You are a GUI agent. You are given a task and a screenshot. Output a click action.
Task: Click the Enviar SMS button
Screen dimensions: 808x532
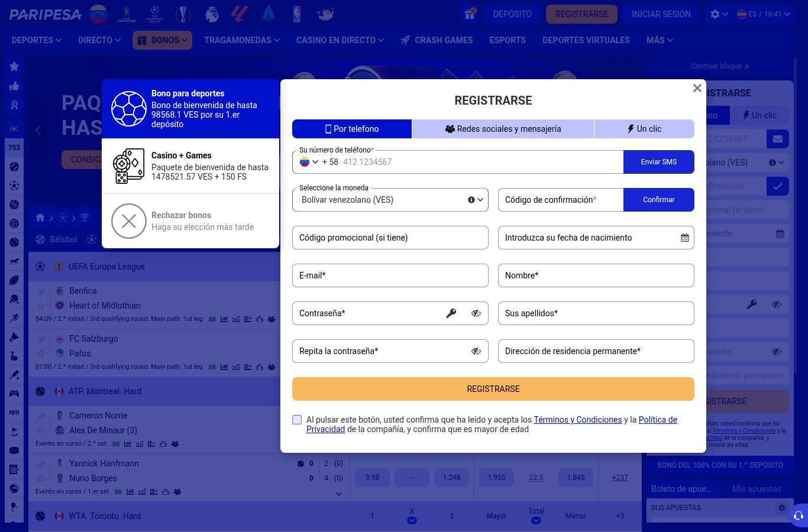(659, 162)
